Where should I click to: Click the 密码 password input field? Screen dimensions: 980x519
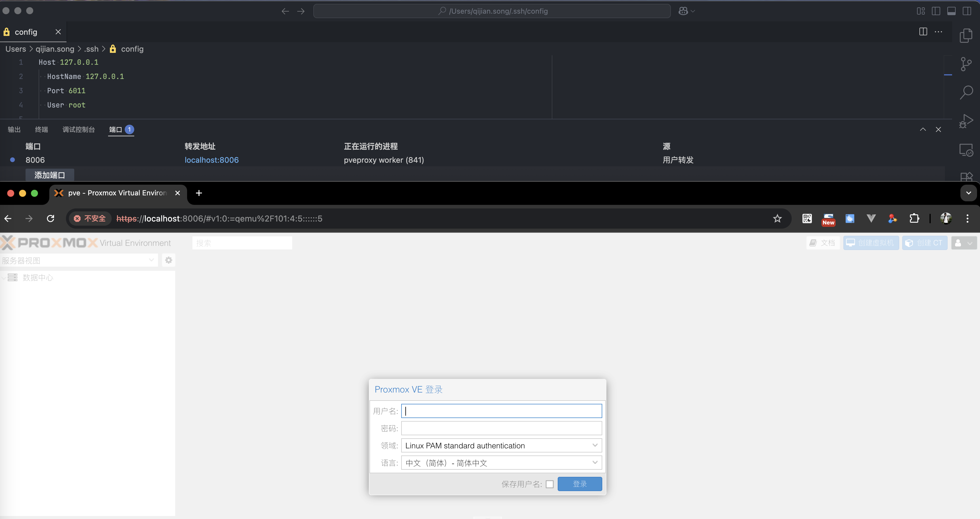click(501, 428)
